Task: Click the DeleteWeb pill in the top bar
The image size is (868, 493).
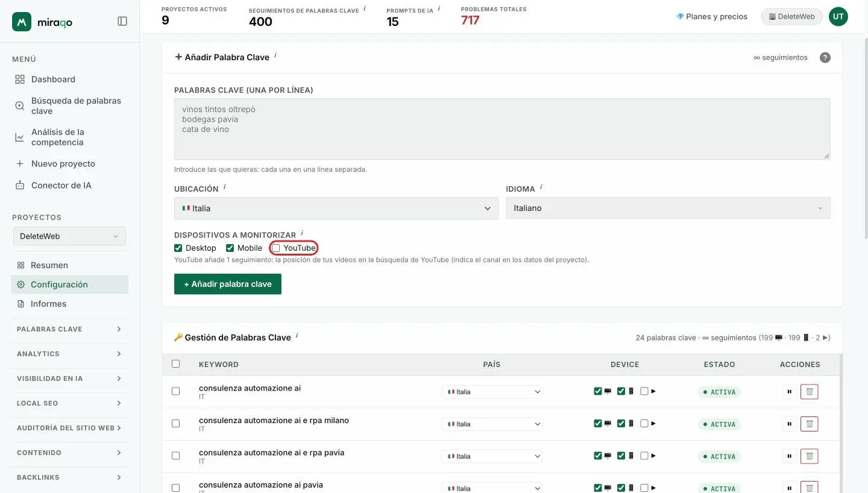Action: [x=791, y=17]
